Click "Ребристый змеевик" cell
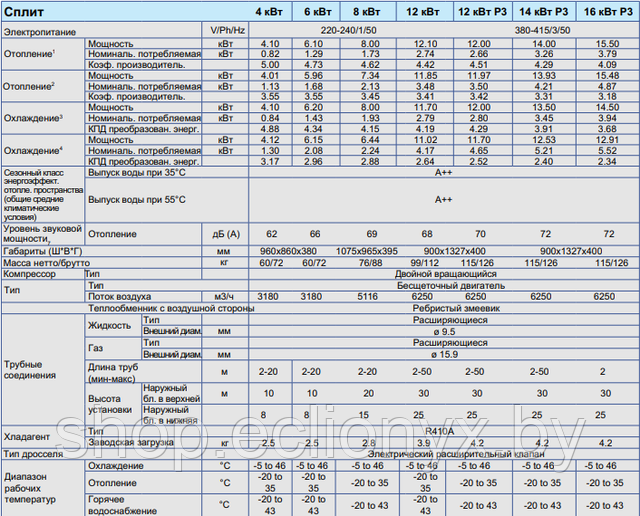Image resolution: width=640 pixels, height=516 pixels. 456,308
